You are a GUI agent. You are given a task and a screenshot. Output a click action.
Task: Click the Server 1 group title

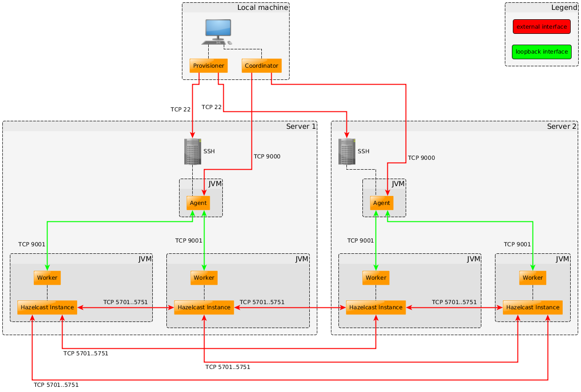301,126
